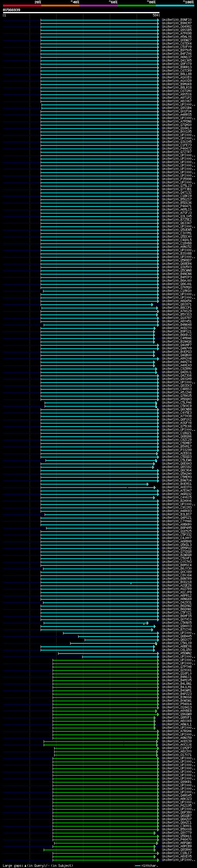197x868 pixels.
Task: Click the cyan alignment bar for UniRef100_B9NFI0
Action: coord(100,20)
